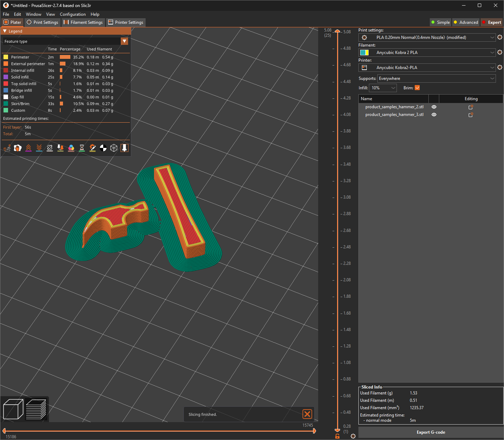504x440 pixels.
Task: Click horizontal moves slider left thumb
Action: [4, 431]
